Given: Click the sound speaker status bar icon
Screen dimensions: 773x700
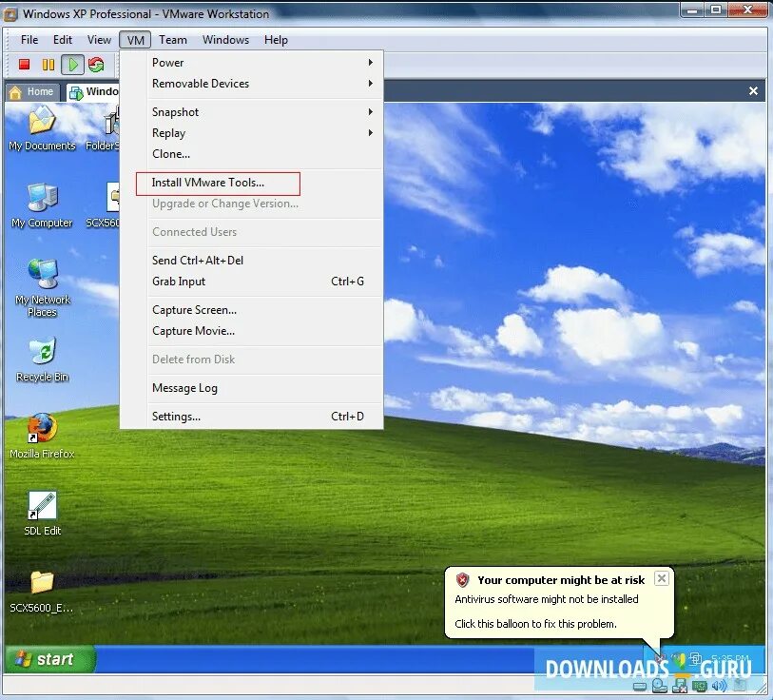Looking at the screenshot, I should (x=719, y=686).
